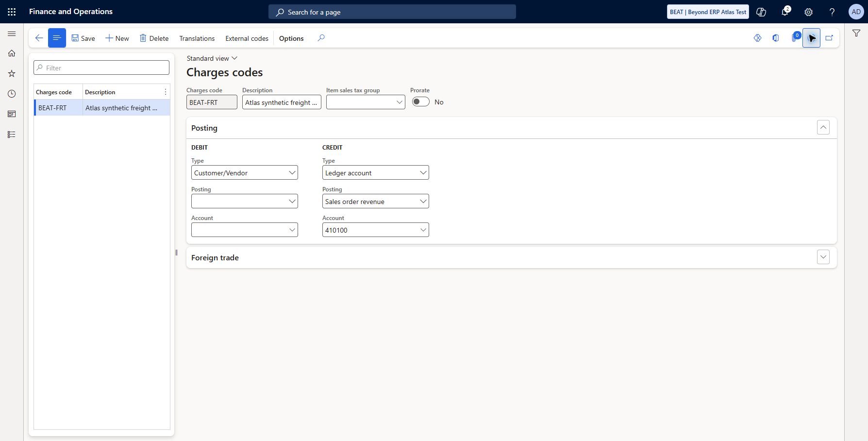The width and height of the screenshot is (868, 441).
Task: Open the filter pane funnel icon
Action: tap(856, 33)
